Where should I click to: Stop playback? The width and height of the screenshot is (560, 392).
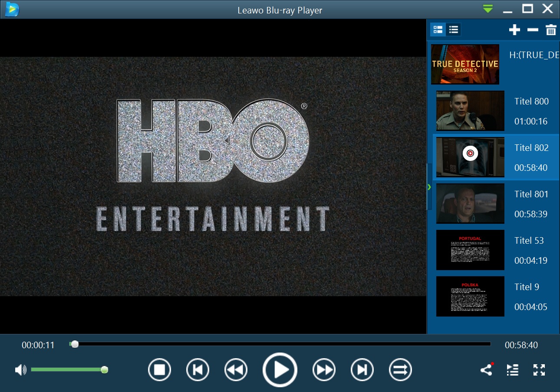coord(159,370)
